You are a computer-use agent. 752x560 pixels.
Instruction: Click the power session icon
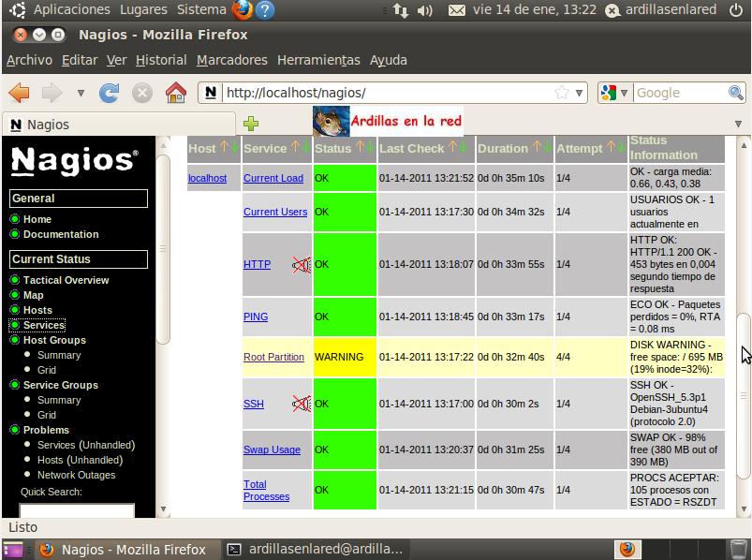point(736,10)
